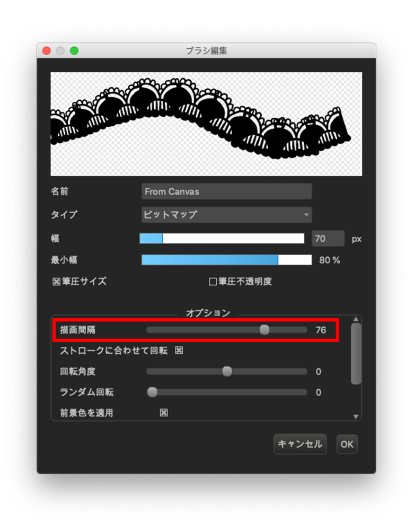Viewport: 415px width, 532px height.
Task: Click the 幅 width slider bar
Action: tap(222, 239)
